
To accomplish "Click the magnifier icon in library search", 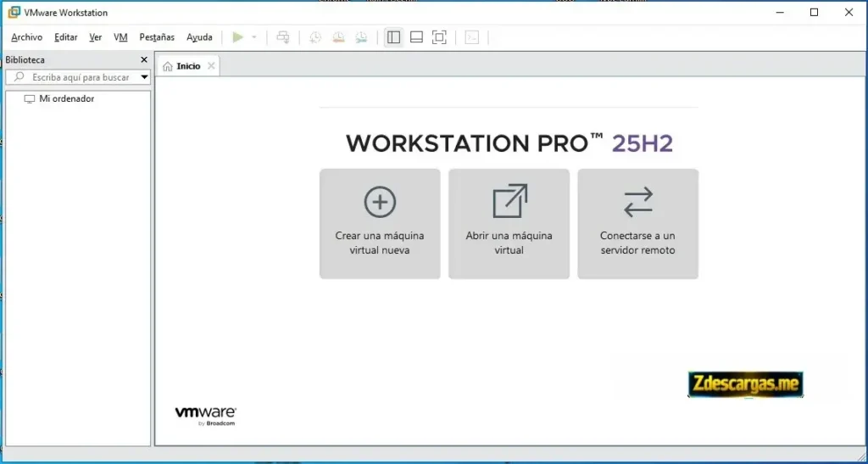I will [x=19, y=77].
